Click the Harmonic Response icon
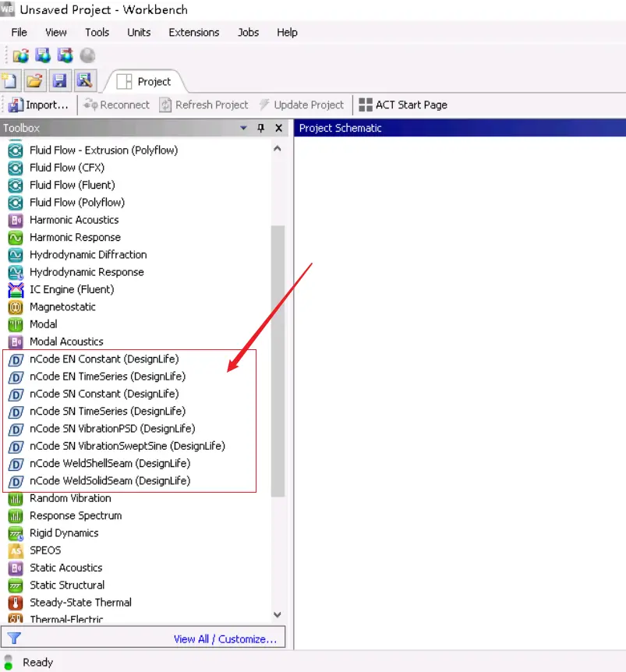This screenshot has height=672, width=626. click(x=16, y=238)
